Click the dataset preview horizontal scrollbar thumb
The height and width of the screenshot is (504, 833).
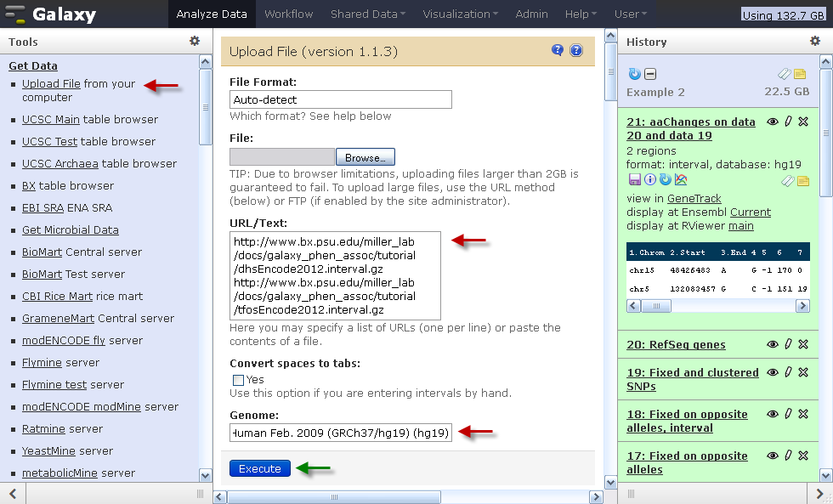(x=656, y=306)
